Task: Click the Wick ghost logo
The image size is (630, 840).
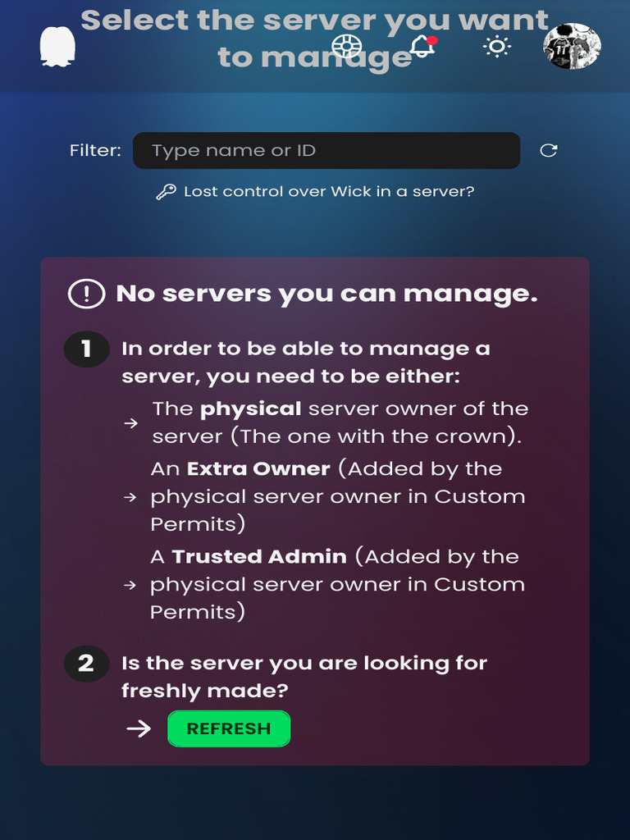Action: point(57,47)
